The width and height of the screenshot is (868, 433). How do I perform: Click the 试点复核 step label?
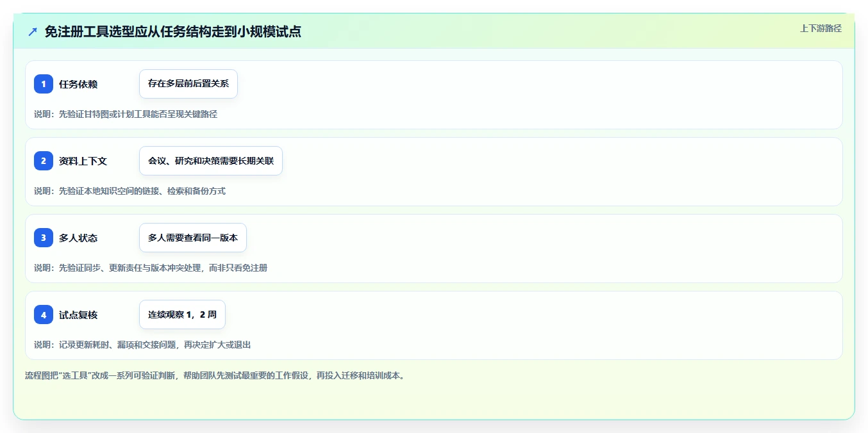[x=78, y=315]
